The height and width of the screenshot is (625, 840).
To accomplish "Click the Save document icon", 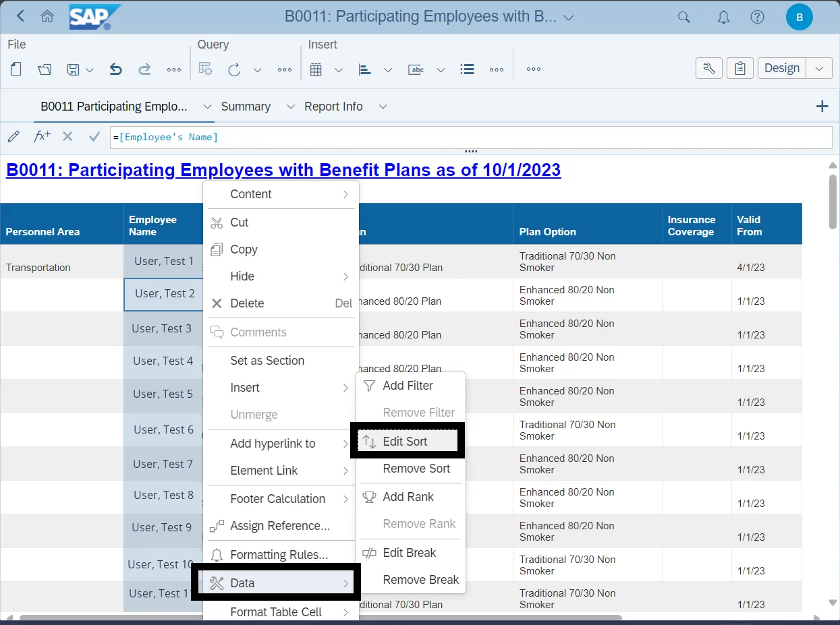I will [73, 69].
